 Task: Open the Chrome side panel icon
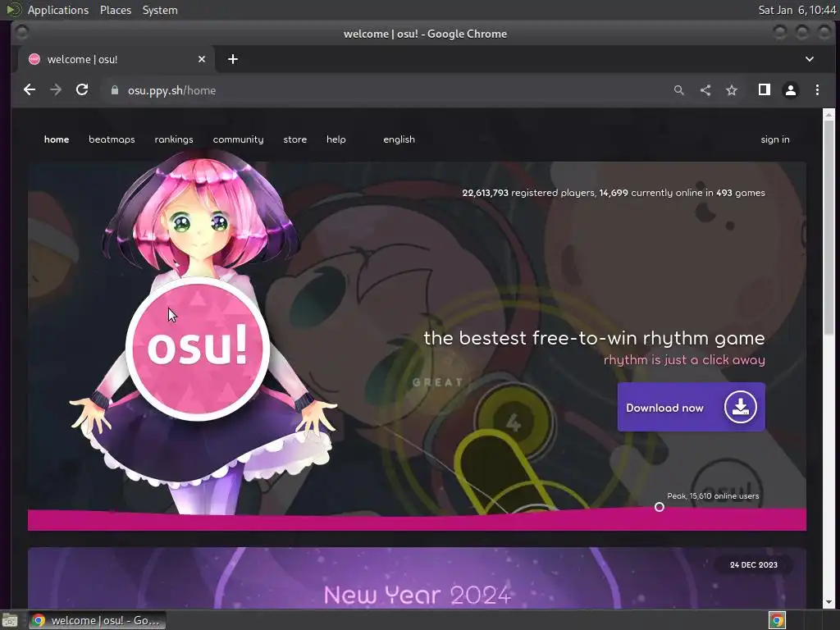(x=765, y=90)
